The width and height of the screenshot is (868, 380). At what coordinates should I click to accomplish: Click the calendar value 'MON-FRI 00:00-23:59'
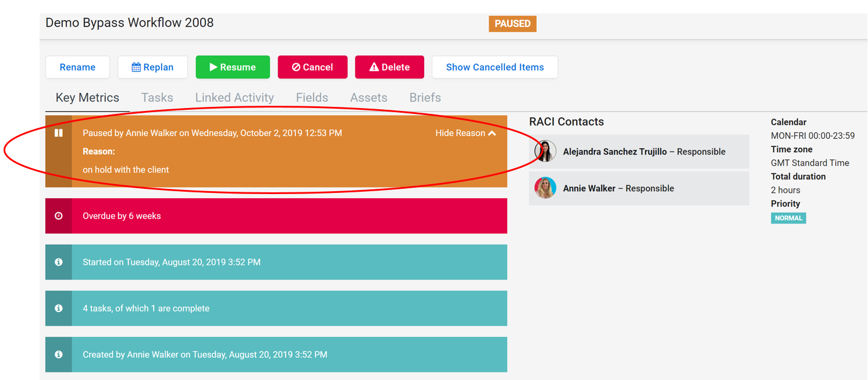813,136
